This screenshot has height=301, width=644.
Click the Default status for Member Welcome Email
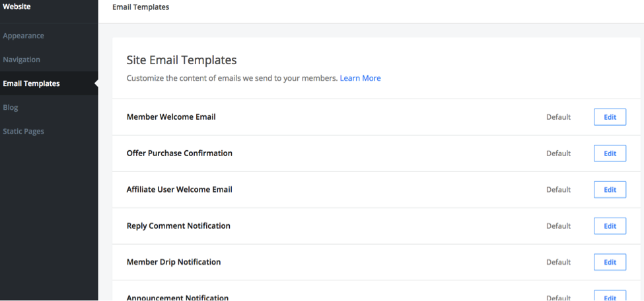pos(559,117)
